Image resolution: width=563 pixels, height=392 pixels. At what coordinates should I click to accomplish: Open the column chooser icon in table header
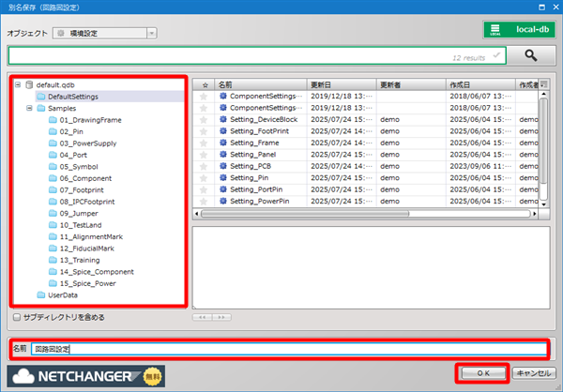[x=543, y=84]
